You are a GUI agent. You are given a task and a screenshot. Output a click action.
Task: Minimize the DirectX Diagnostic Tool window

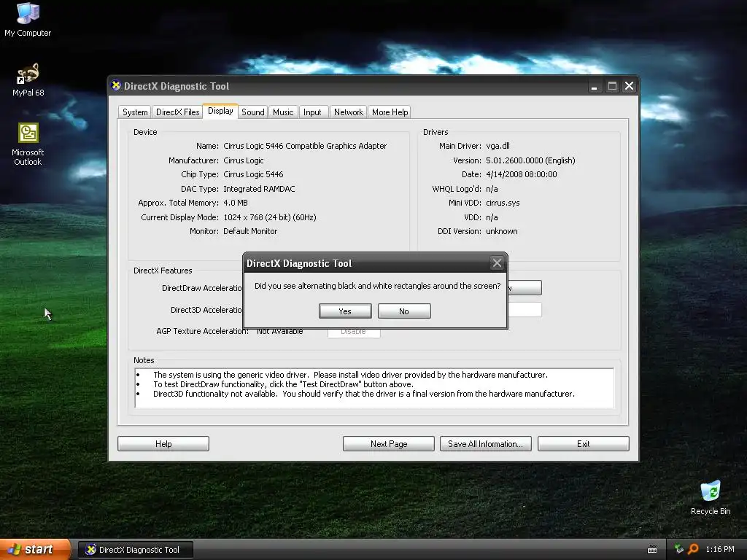[594, 86]
